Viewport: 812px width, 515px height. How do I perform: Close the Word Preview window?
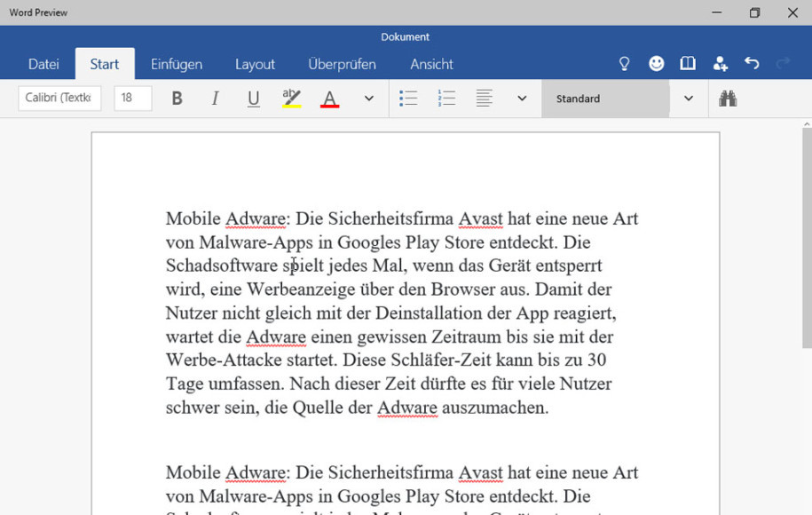(x=792, y=12)
